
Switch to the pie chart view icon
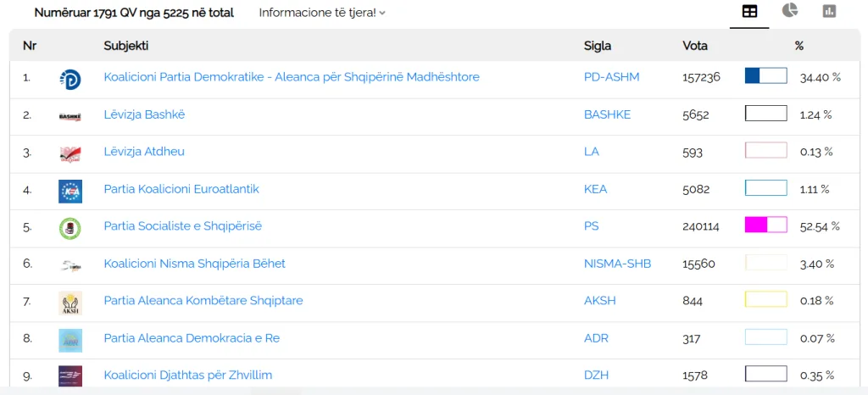790,10
